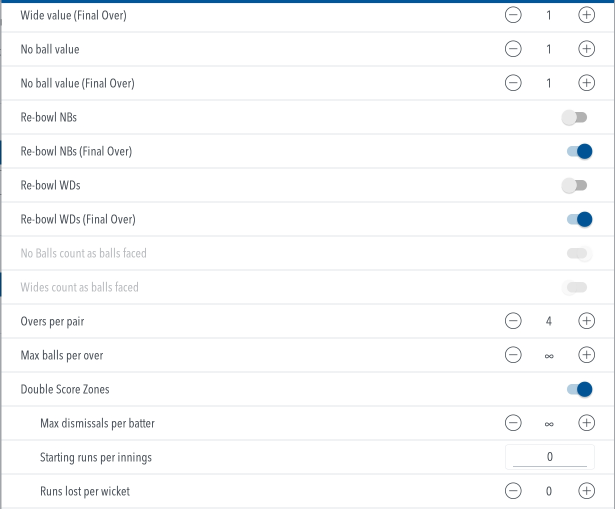Decrease Max balls per over
Screen dimensions: 615x509
point(513,355)
